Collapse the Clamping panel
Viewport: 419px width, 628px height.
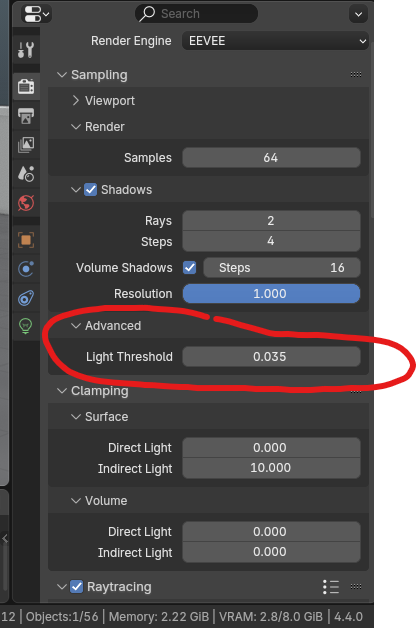point(62,390)
